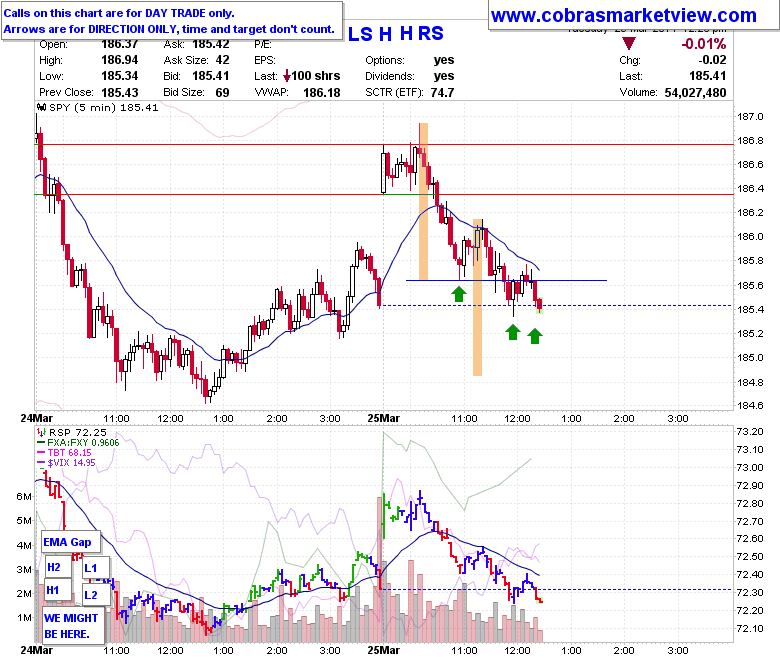Screen dimensions: 780x659
Task: Click the Prev Close value 185.43
Action: click(x=119, y=93)
